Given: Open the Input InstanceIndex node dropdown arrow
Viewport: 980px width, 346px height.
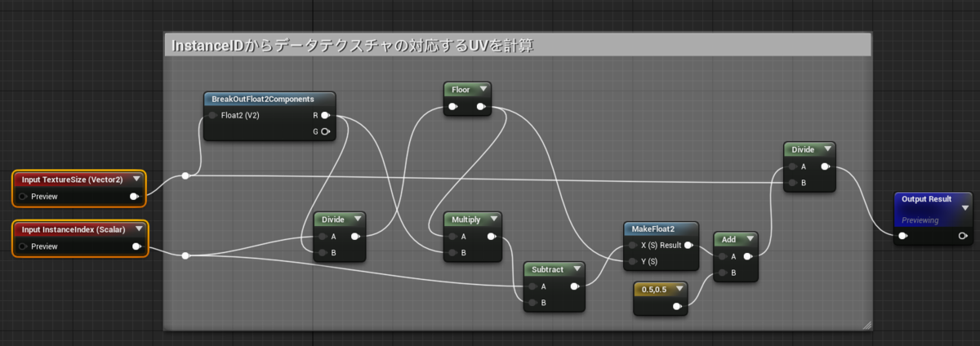Looking at the screenshot, I should coord(138,228).
